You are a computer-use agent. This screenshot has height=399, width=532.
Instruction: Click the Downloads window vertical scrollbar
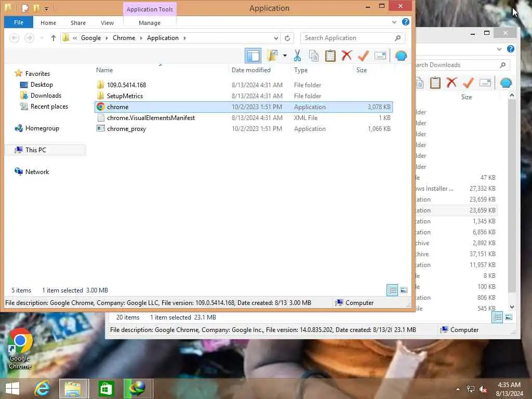(512, 195)
